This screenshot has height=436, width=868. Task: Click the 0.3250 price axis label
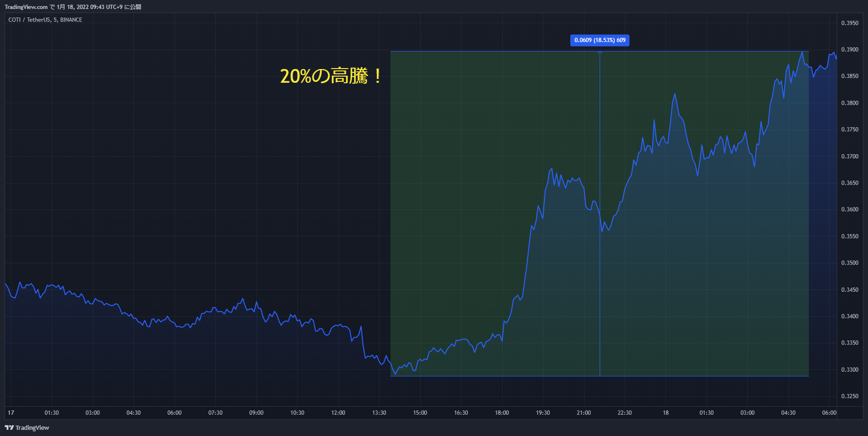[850, 396]
